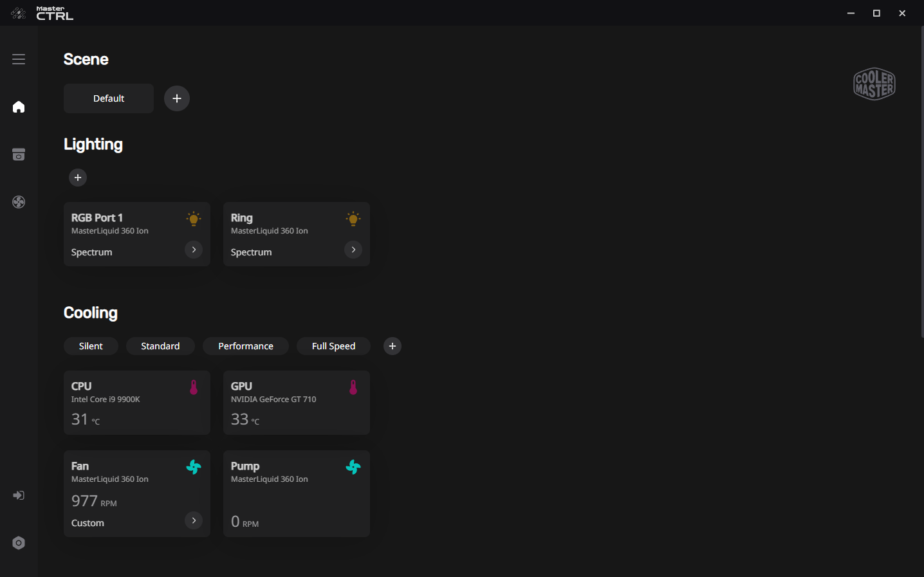This screenshot has width=924, height=577.
Task: Open the Ring lighting card
Action: [x=297, y=234]
